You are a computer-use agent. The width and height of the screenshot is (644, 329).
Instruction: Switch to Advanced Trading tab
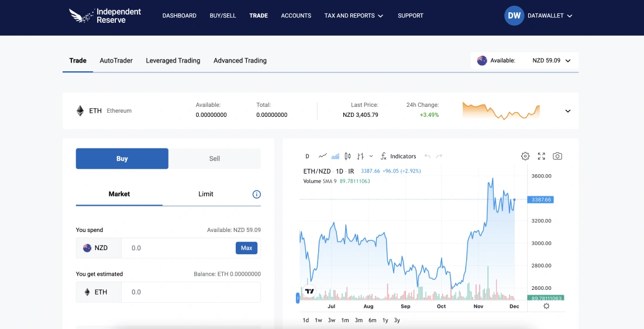[240, 60]
